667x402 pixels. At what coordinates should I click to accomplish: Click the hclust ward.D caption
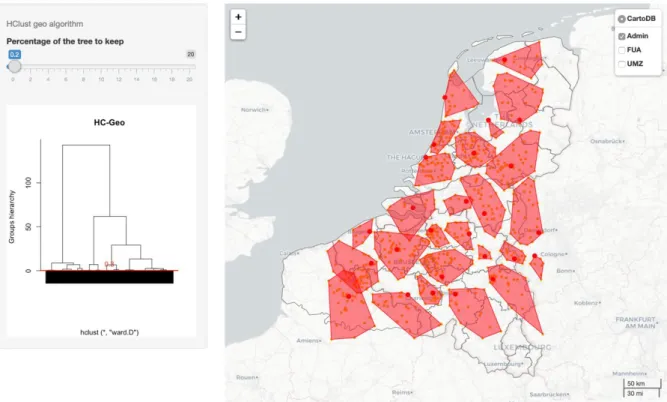coord(109,332)
